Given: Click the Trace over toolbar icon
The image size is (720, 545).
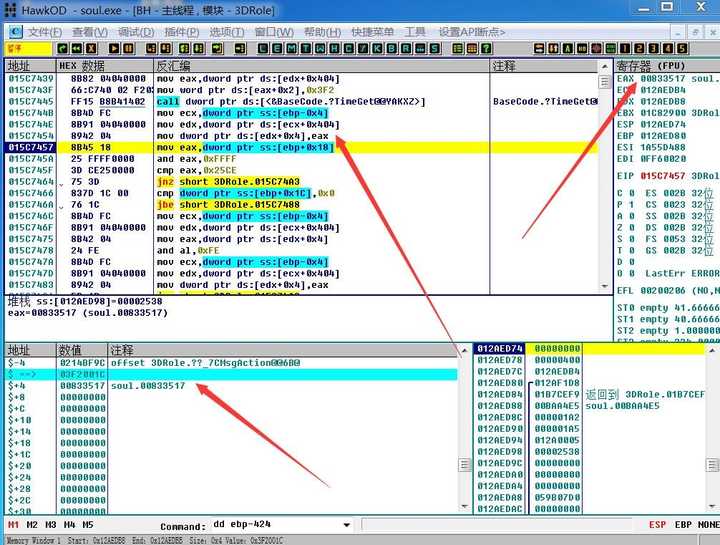Looking at the screenshot, I should (x=199, y=49).
